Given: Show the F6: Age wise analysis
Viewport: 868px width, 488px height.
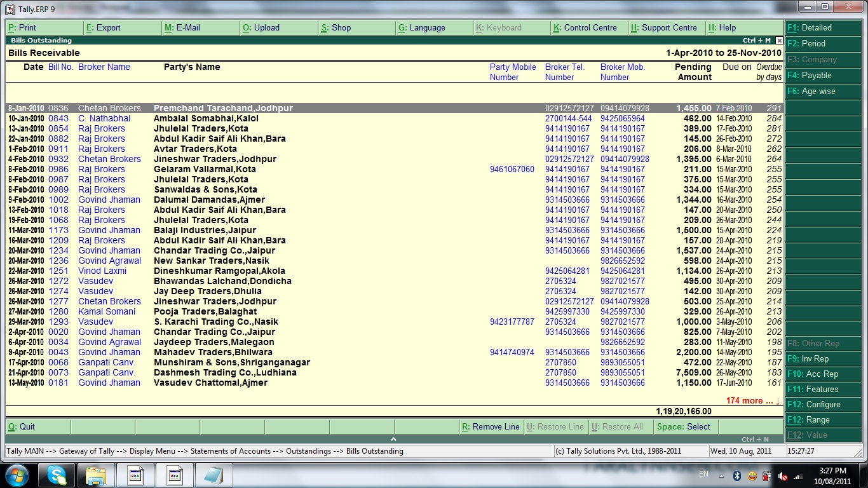Looking at the screenshot, I should click(x=824, y=91).
